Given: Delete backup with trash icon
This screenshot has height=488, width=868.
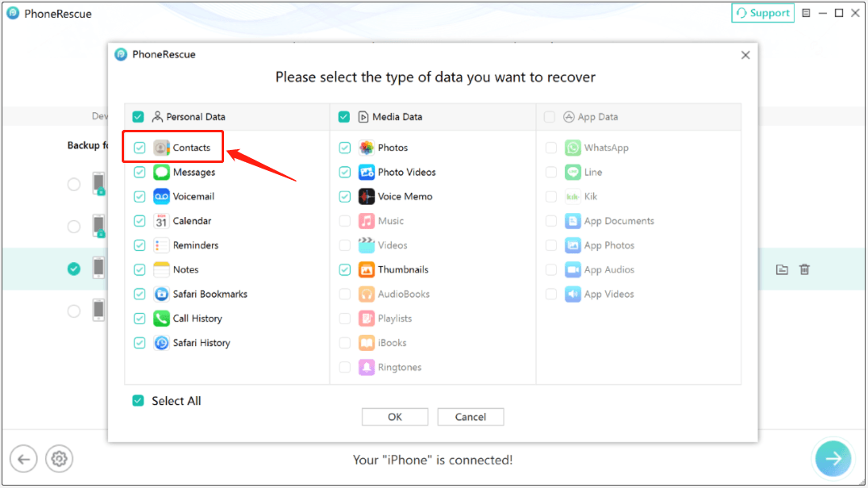Looking at the screenshot, I should [804, 269].
